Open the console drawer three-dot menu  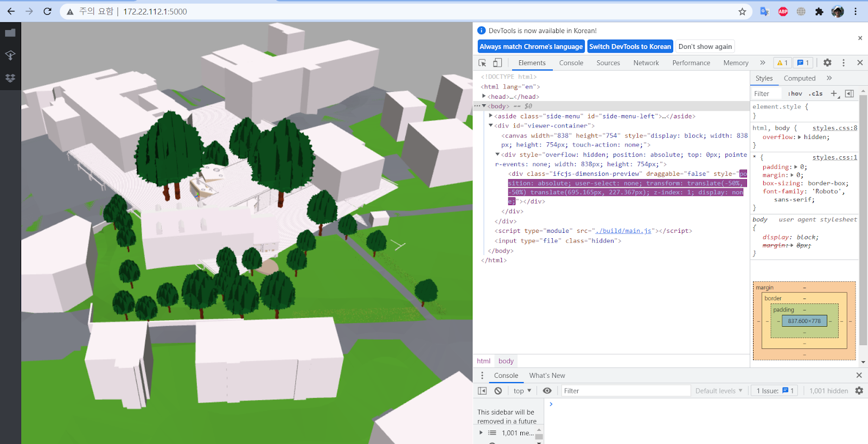click(x=482, y=376)
